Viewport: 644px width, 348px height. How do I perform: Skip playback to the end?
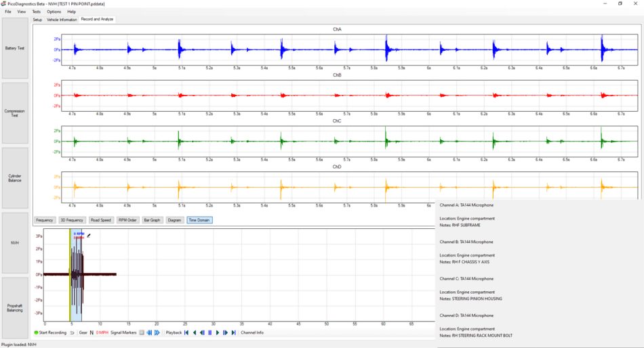(x=234, y=332)
